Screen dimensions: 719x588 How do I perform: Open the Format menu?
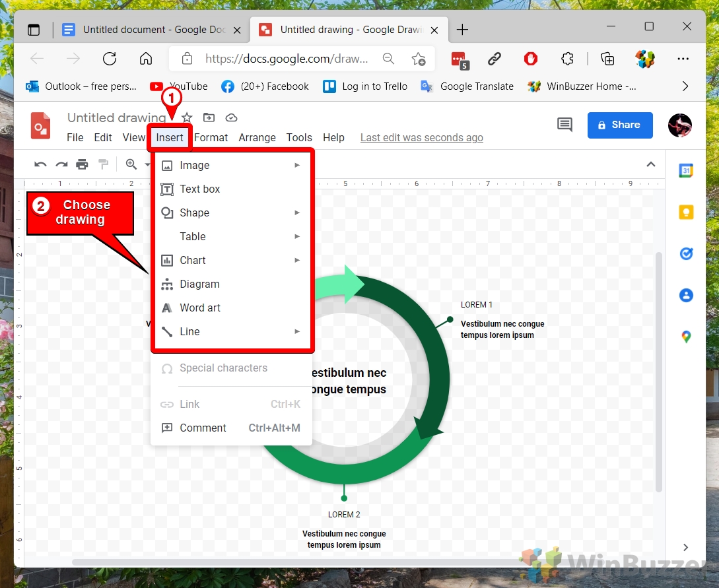point(211,137)
